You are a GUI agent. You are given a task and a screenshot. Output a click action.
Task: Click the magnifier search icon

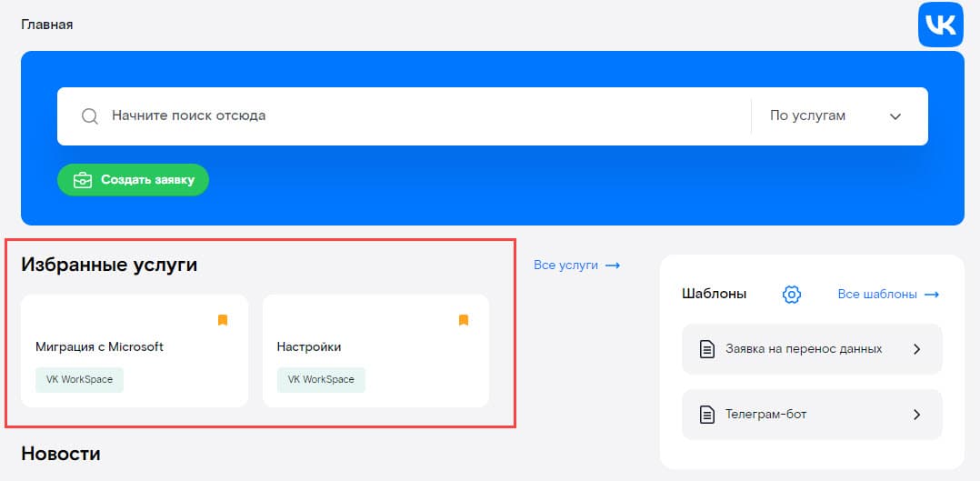tap(90, 116)
